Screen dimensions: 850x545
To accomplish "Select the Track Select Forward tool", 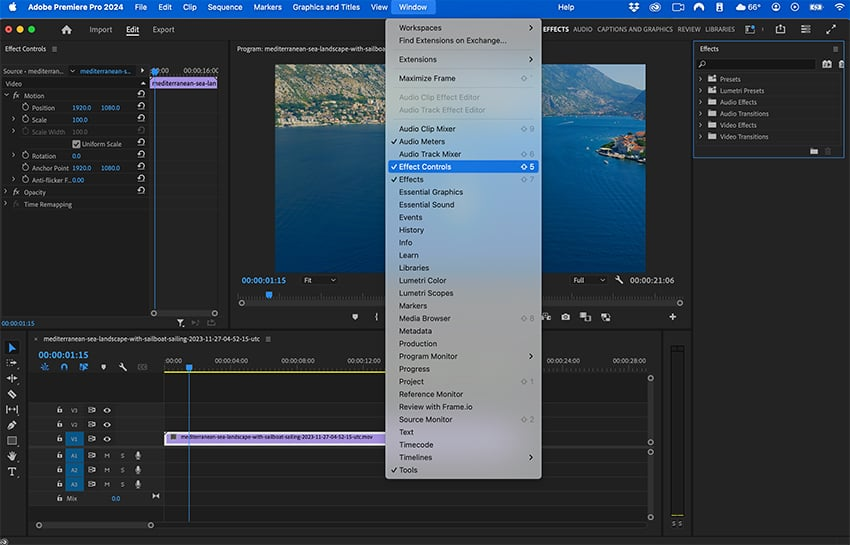I will coord(12,363).
